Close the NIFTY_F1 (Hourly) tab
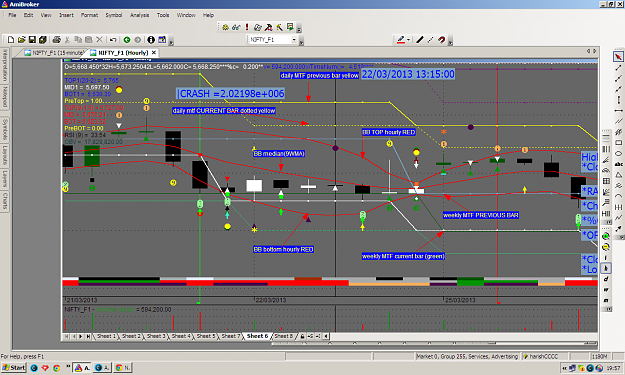 (x=154, y=53)
